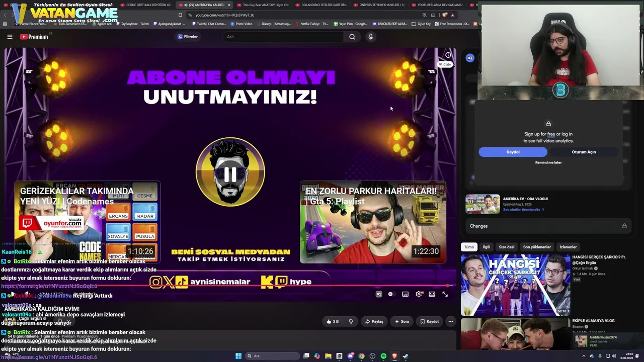The width and height of the screenshot is (644, 362).
Task: Click the browser zoom magnifier icon
Action: [425, 15]
